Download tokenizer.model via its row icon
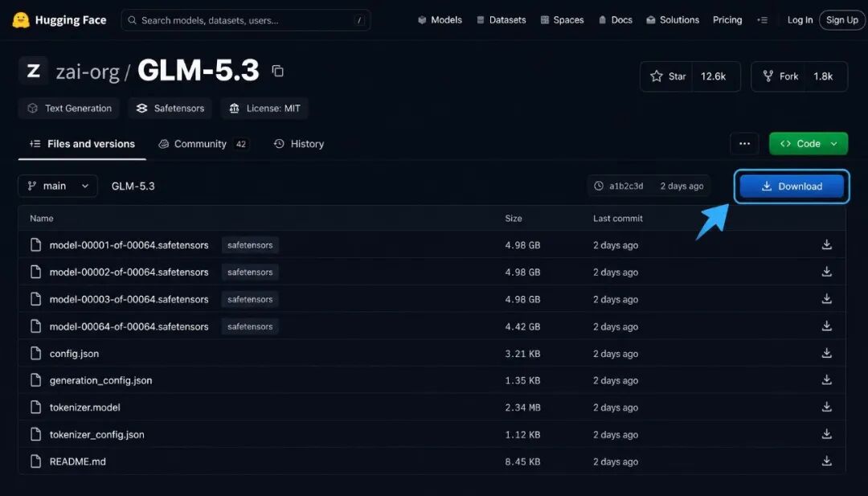 826,407
